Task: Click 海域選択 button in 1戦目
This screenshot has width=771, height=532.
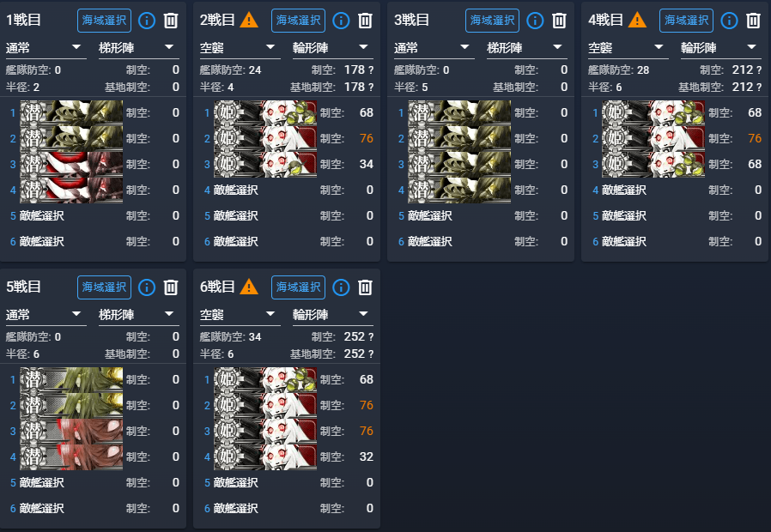Action: pyautogui.click(x=104, y=21)
